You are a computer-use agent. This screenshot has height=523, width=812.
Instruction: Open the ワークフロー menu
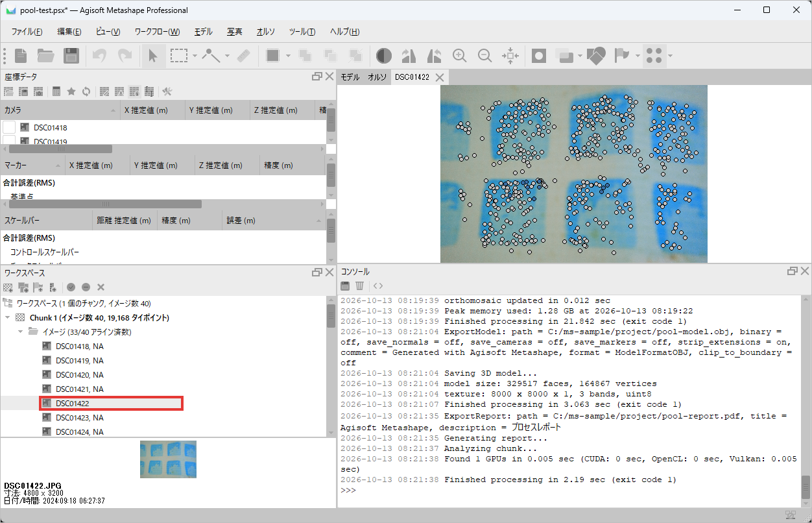click(x=156, y=32)
